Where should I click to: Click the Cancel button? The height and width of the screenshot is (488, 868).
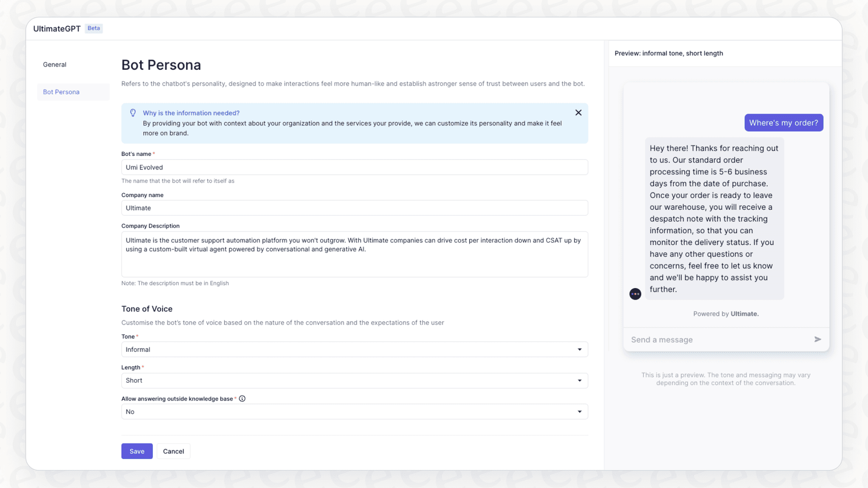pos(173,451)
